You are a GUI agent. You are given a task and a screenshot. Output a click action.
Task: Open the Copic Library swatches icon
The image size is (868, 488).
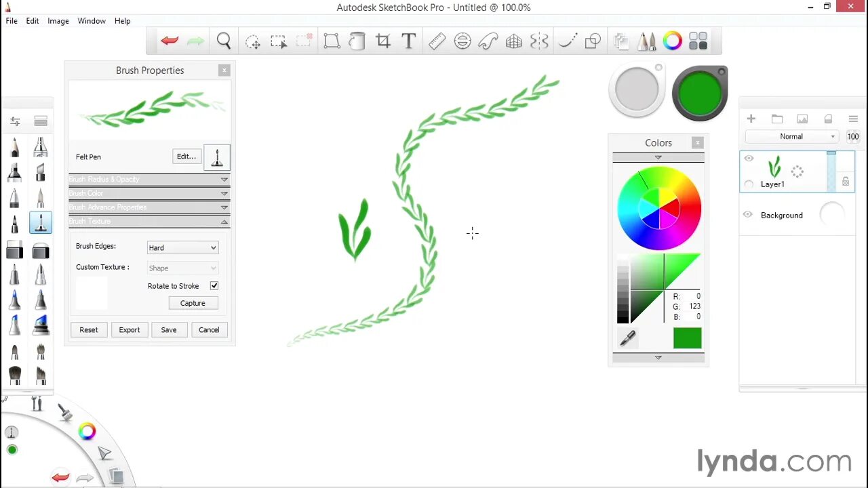coord(698,41)
